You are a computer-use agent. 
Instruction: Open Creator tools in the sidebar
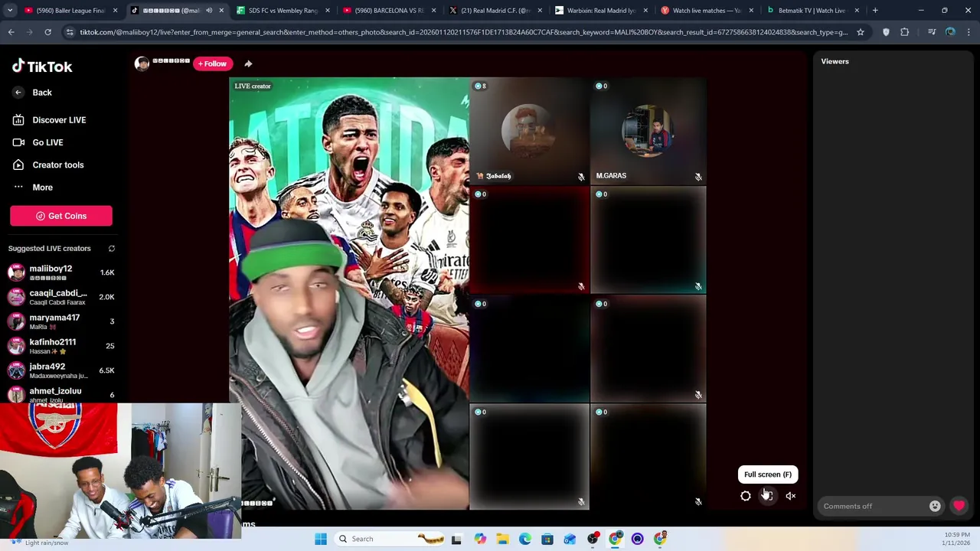pos(47,165)
